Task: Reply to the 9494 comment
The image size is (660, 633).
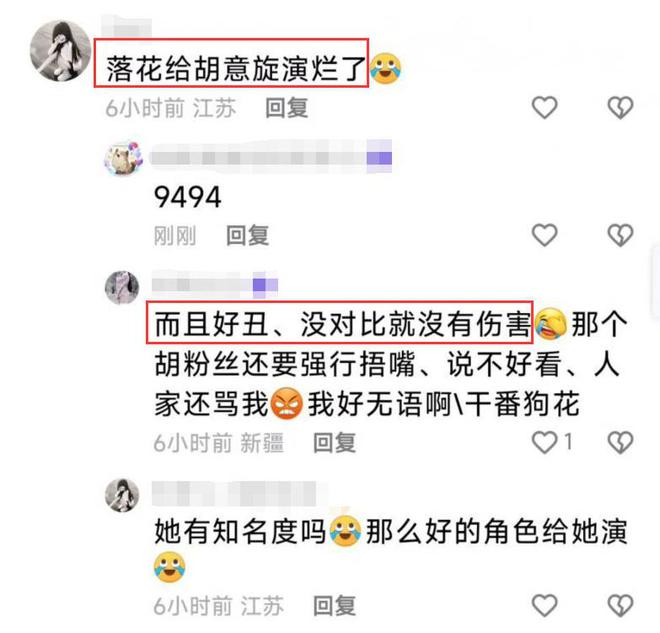Action: [248, 235]
